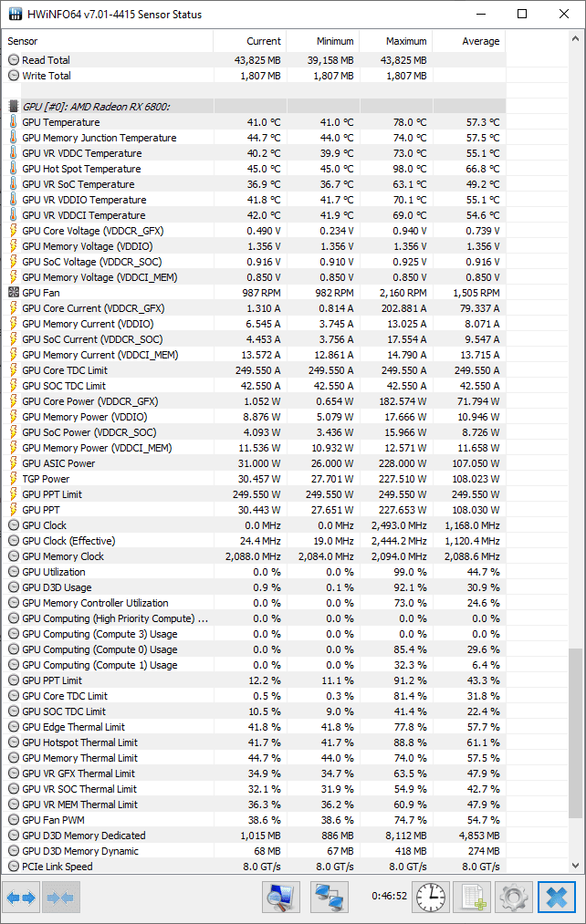Click the HWiNFO64 title bar app icon

pyautogui.click(x=16, y=15)
